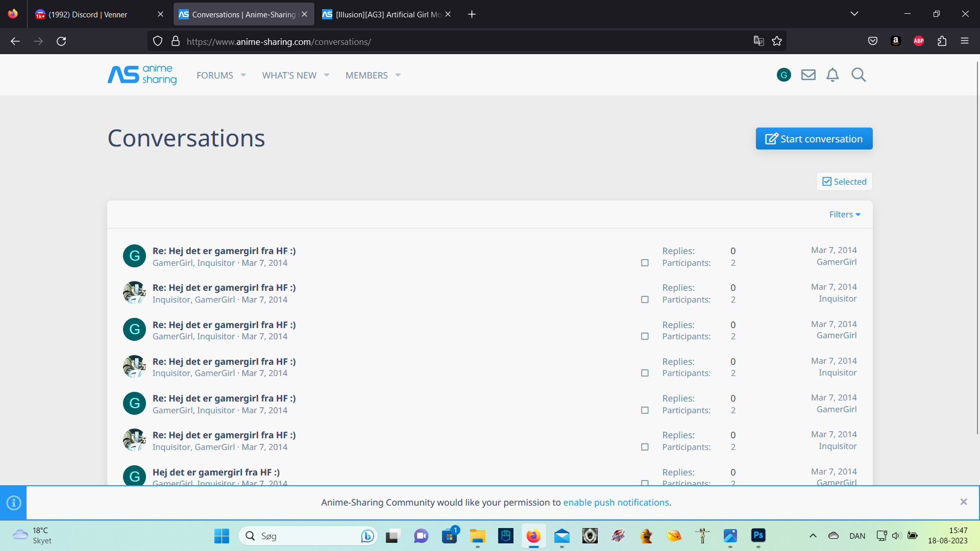Click the Start conversation button

click(x=814, y=139)
